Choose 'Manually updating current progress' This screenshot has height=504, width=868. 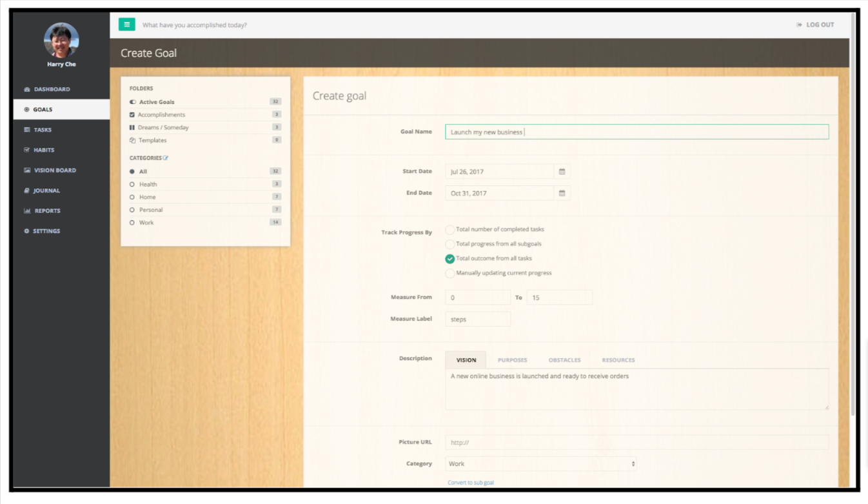point(449,273)
